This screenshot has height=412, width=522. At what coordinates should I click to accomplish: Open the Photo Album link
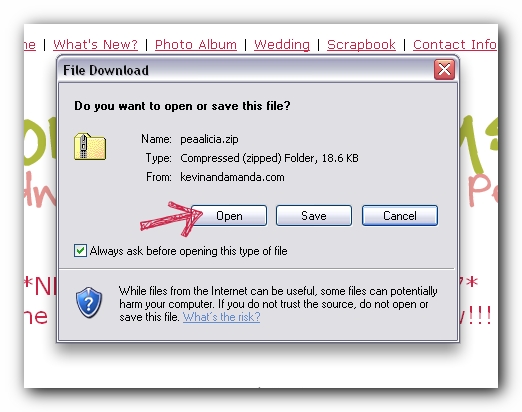[x=196, y=44]
